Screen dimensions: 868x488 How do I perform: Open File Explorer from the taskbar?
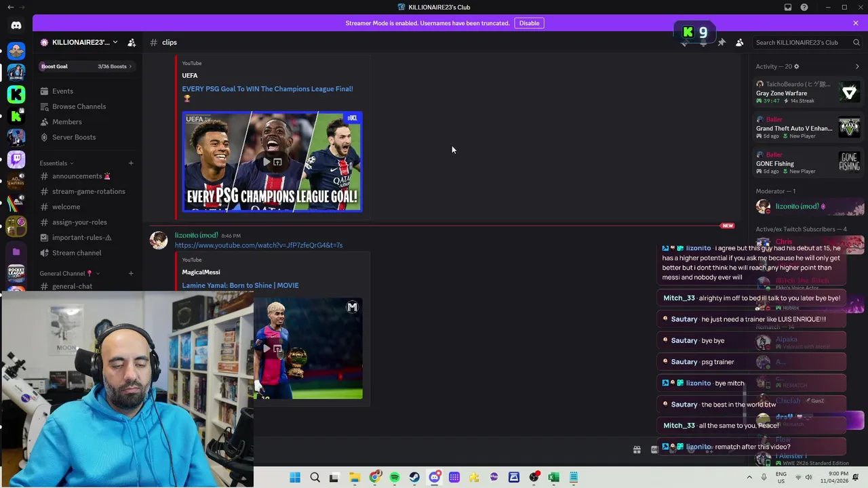(x=355, y=478)
